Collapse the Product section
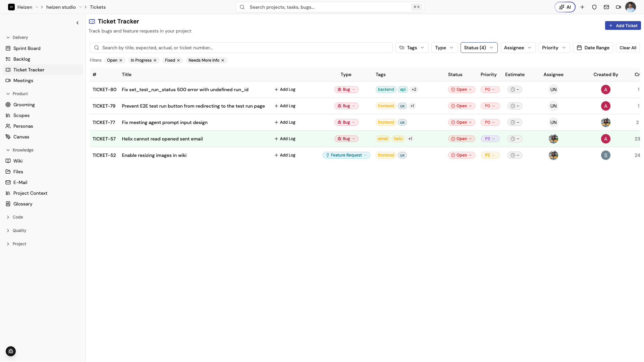Image resolution: width=644 pixels, height=362 pixels. (17, 94)
